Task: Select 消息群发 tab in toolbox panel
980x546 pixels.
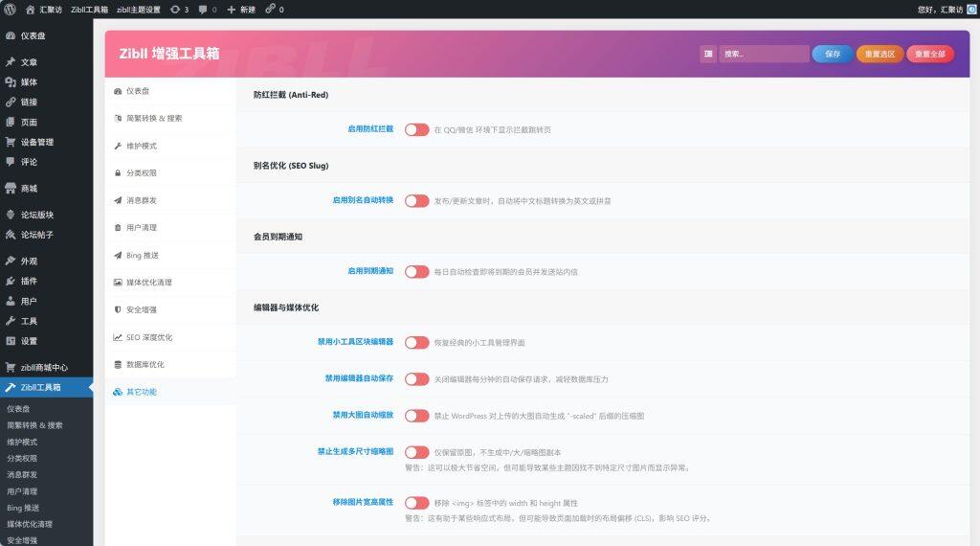Action: coord(170,200)
